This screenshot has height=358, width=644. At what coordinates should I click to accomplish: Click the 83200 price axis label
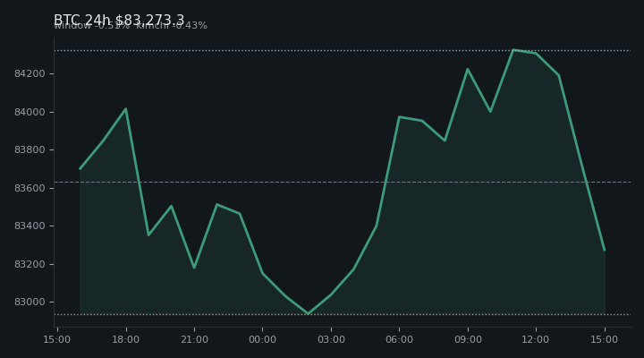tap(28, 264)
